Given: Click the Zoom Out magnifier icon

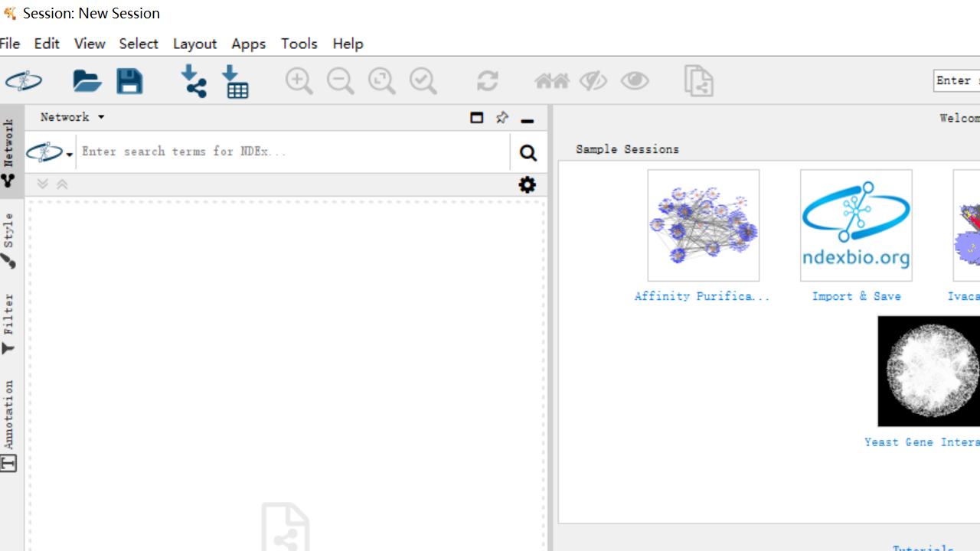Looking at the screenshot, I should (x=340, y=81).
